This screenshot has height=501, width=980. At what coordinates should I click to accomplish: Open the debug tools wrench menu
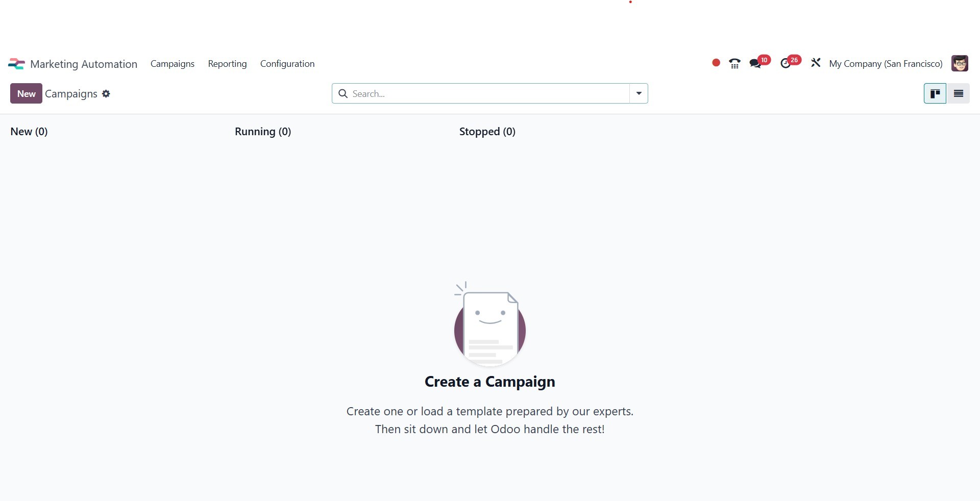[x=816, y=63]
